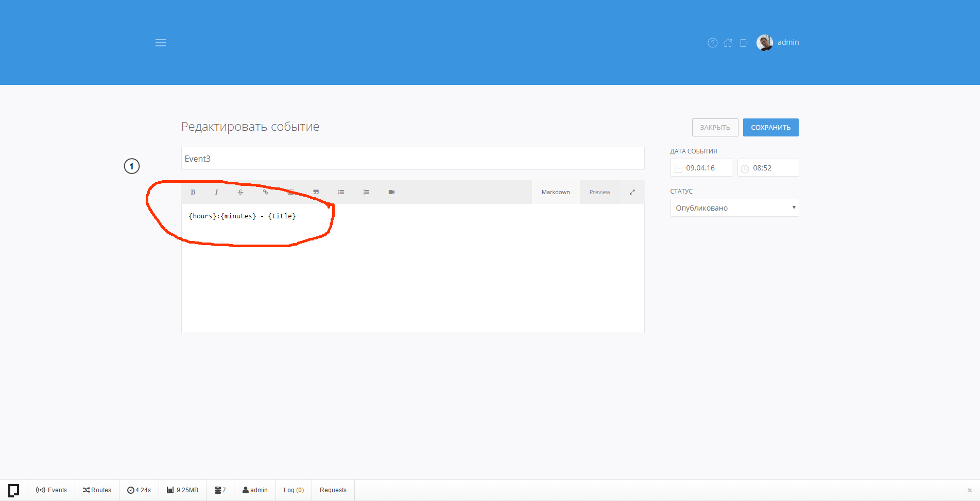Toggle bold formatting in editor toolbar
This screenshot has height=501, width=980.
coord(193,192)
